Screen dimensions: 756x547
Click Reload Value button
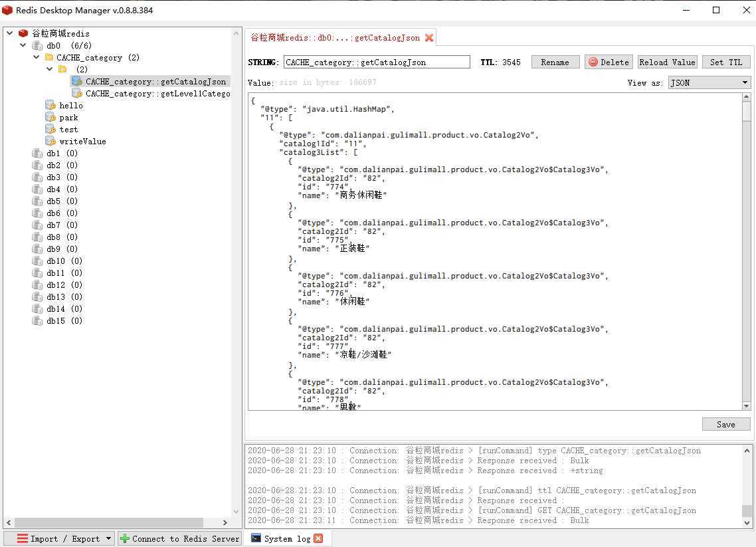tap(667, 62)
